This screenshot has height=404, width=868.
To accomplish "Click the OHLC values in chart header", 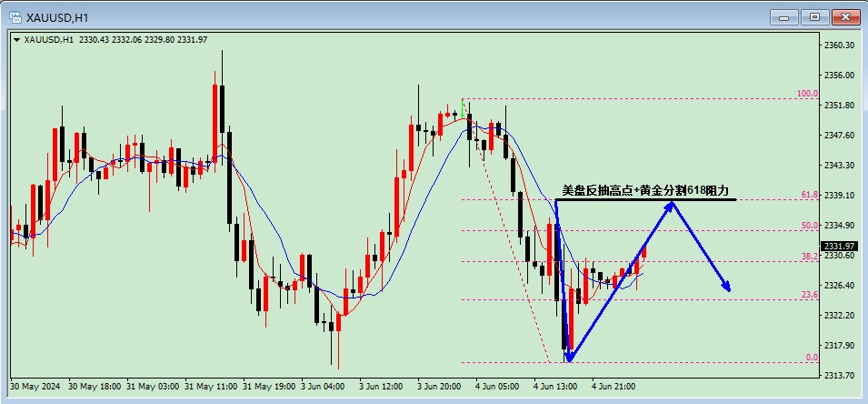I will [144, 40].
